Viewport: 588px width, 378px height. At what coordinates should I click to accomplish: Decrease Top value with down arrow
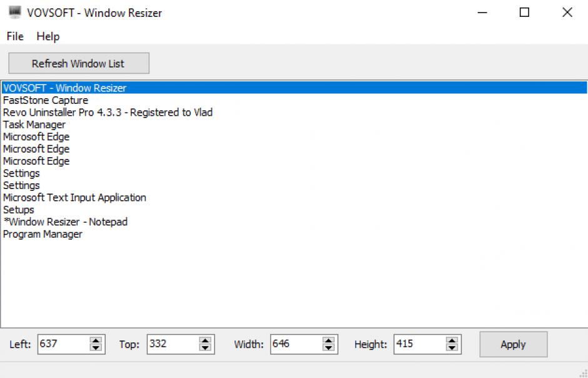tap(205, 347)
